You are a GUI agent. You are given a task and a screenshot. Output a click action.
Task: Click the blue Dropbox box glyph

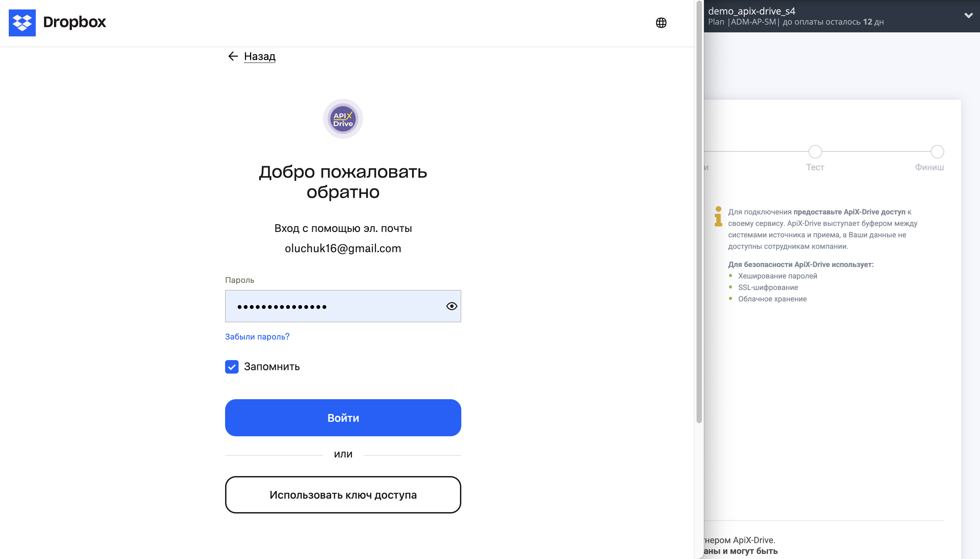[x=22, y=22]
